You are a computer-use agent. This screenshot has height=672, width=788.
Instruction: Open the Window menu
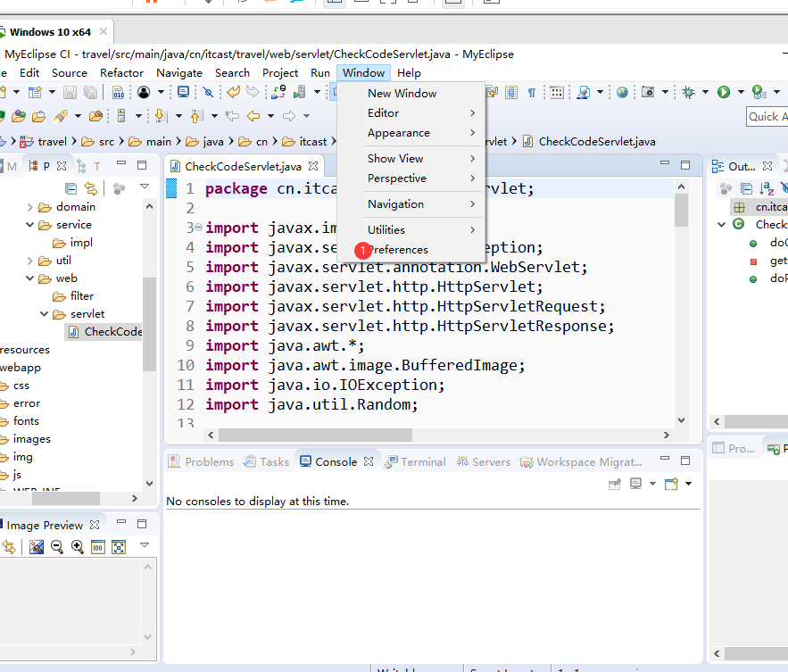363,73
